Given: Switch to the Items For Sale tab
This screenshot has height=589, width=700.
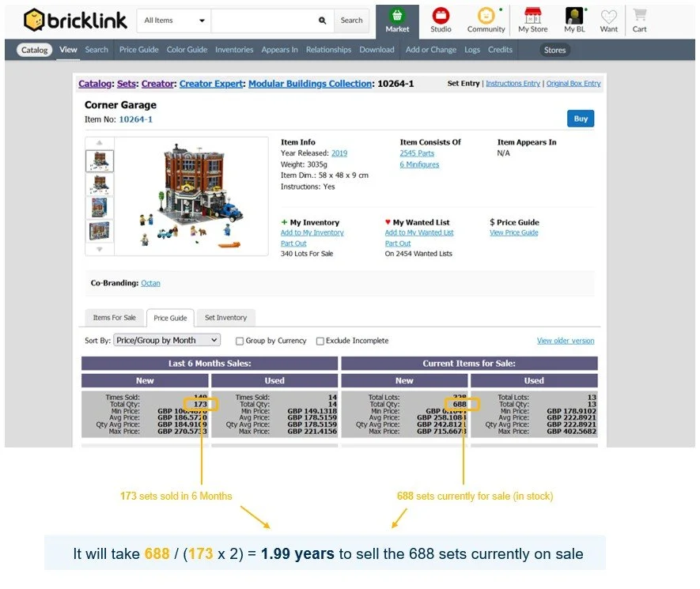Looking at the screenshot, I should point(114,318).
